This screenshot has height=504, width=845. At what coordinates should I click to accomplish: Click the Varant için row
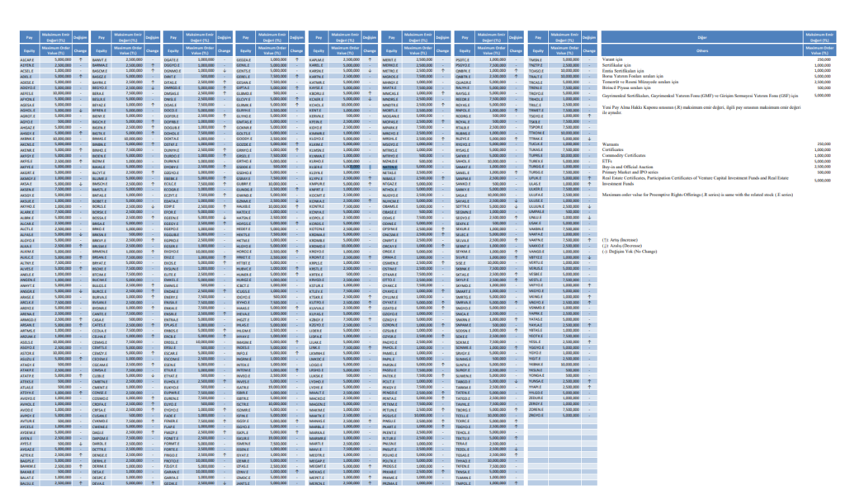point(717,59)
